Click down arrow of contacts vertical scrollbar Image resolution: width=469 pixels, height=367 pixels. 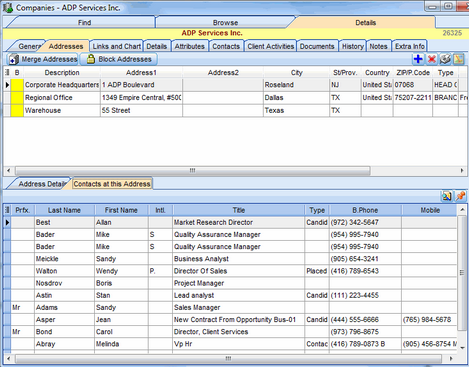point(462,348)
